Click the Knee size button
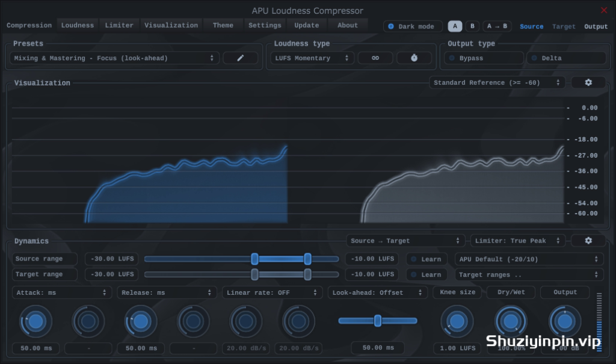This screenshot has width=616, height=364. (457, 292)
